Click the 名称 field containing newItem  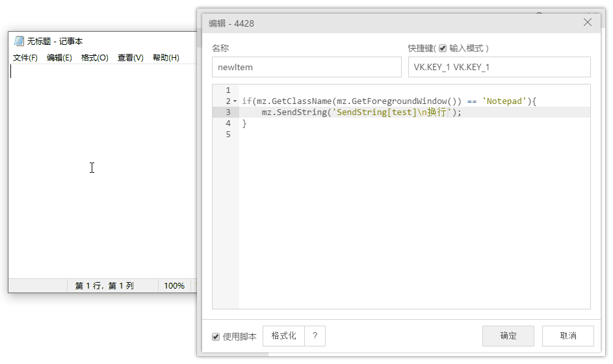click(x=306, y=67)
